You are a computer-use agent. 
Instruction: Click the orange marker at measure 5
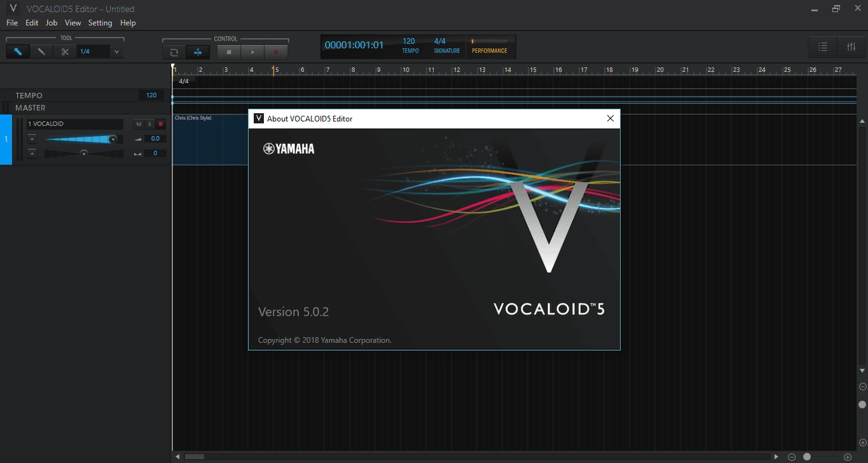[x=274, y=70]
